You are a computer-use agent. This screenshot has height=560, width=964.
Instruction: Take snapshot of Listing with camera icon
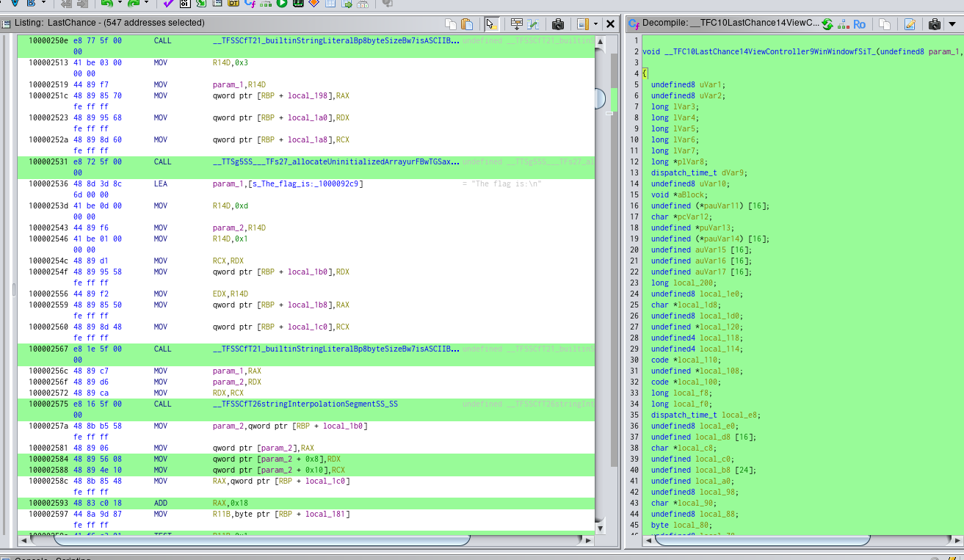pyautogui.click(x=558, y=23)
